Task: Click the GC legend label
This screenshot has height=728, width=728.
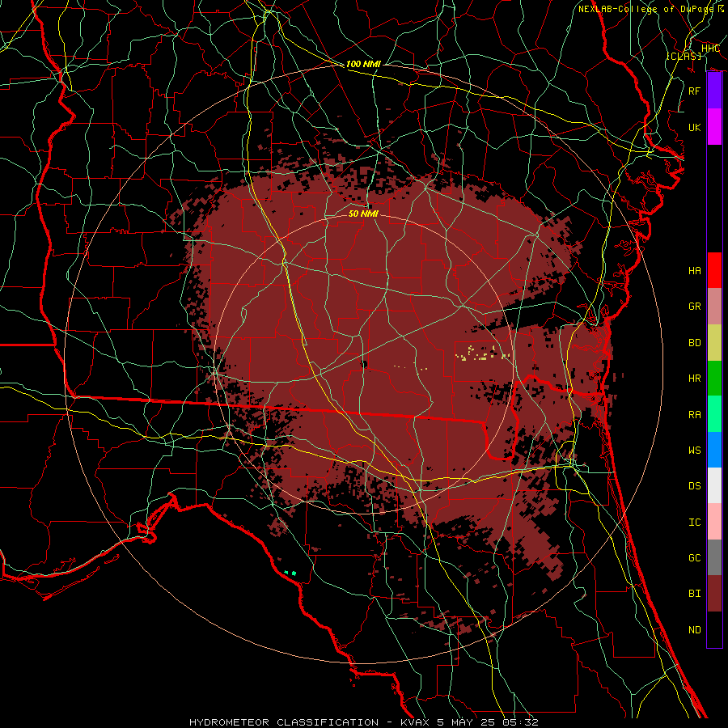Action: [695, 558]
